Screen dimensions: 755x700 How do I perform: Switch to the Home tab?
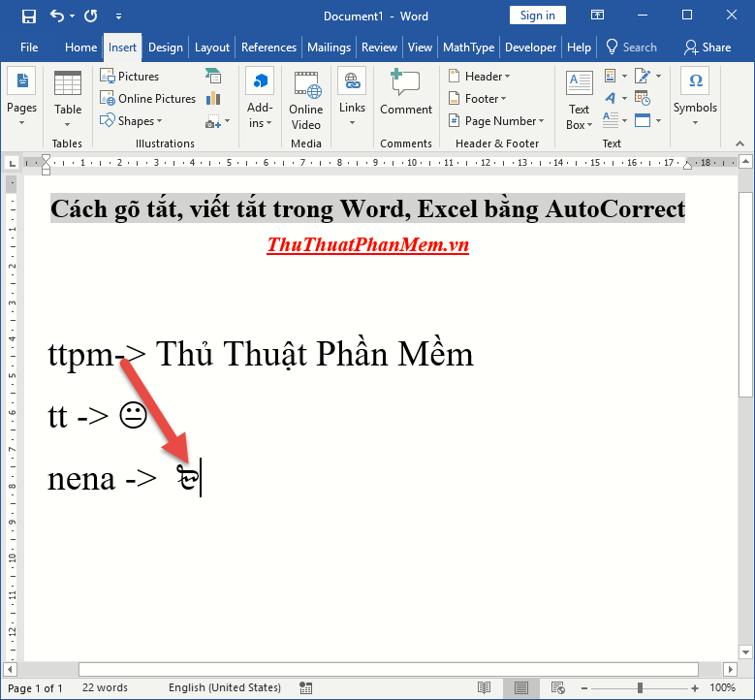pyautogui.click(x=80, y=48)
